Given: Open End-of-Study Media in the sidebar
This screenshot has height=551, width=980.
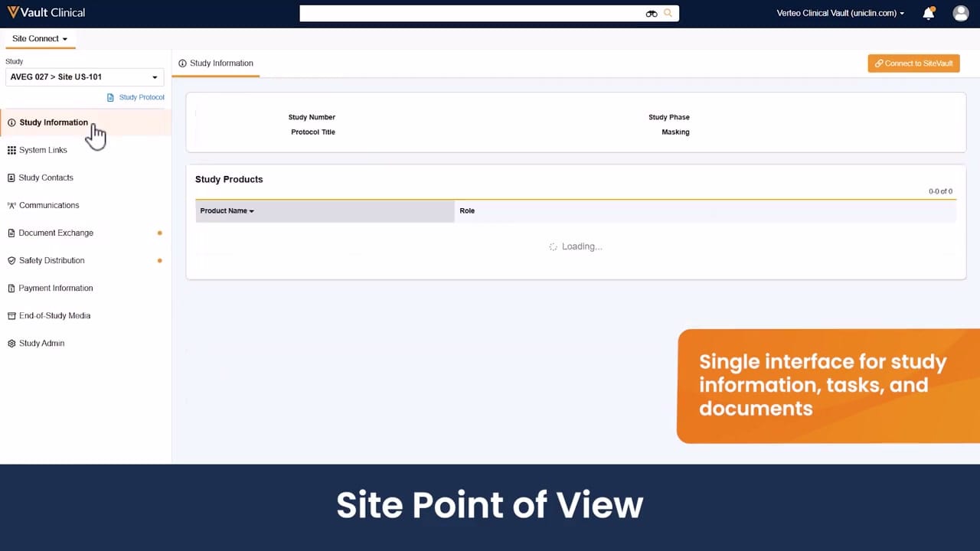Looking at the screenshot, I should tap(54, 315).
